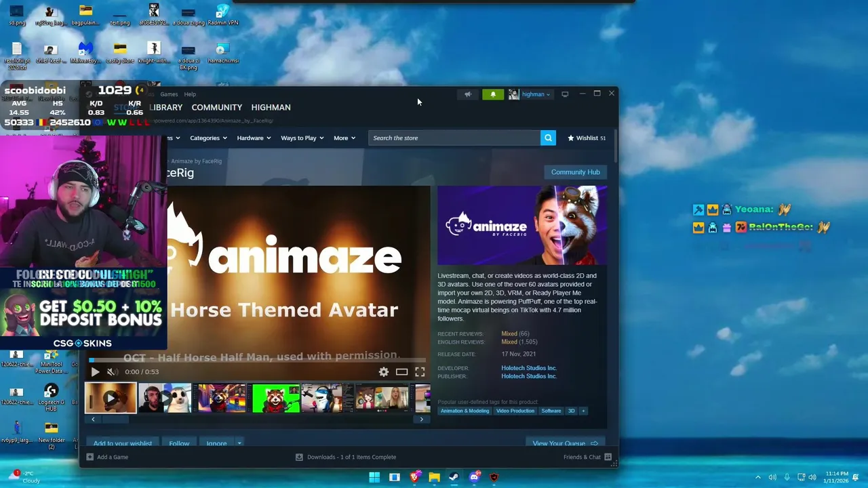Select the Video Production tag
Image resolution: width=868 pixels, height=488 pixels.
[515, 411]
